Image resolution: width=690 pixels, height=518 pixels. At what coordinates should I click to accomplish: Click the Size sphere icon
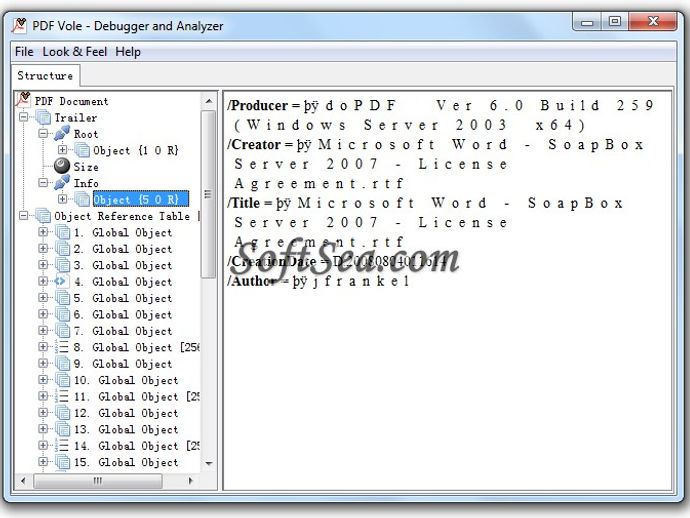62,166
